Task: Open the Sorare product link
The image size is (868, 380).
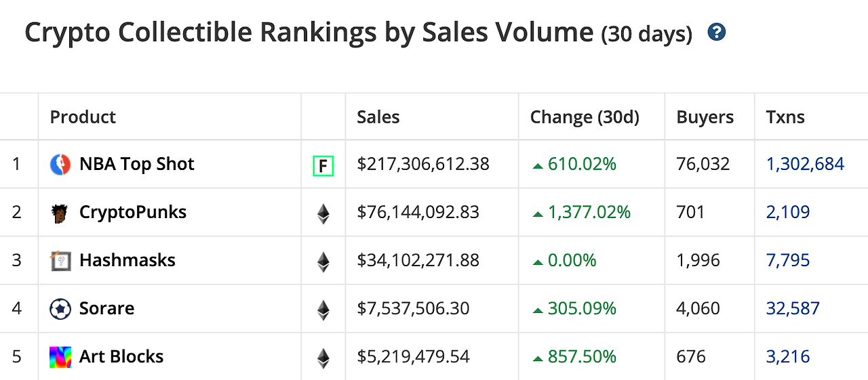Action: point(106,308)
